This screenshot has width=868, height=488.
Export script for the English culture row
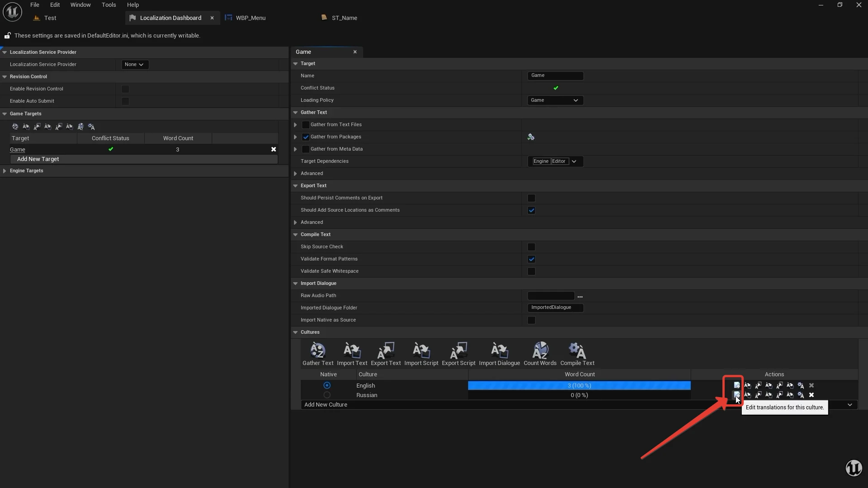coord(779,385)
